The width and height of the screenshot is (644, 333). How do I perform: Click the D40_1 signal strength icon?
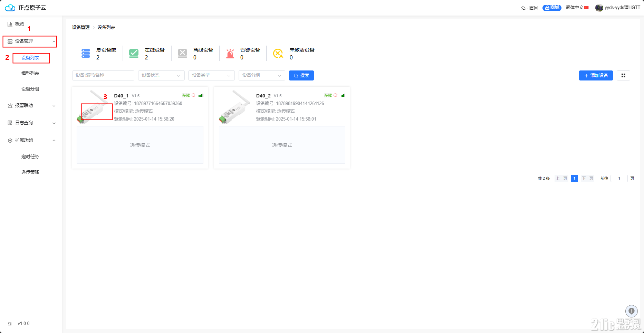201,95
